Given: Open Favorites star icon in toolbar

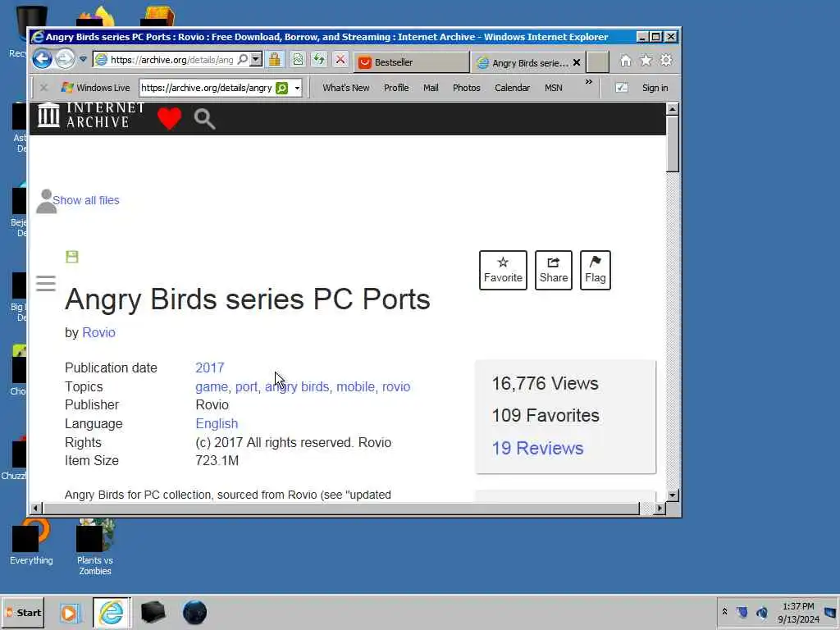Looking at the screenshot, I should point(646,61).
